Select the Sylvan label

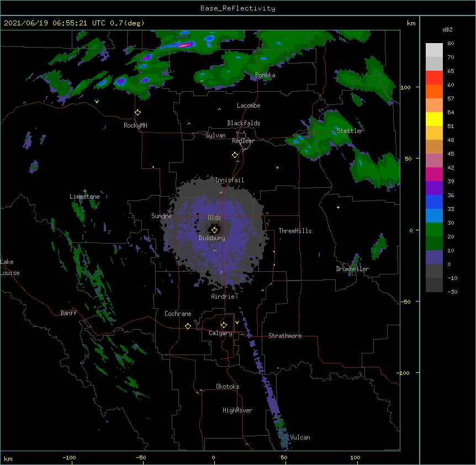[x=215, y=135]
